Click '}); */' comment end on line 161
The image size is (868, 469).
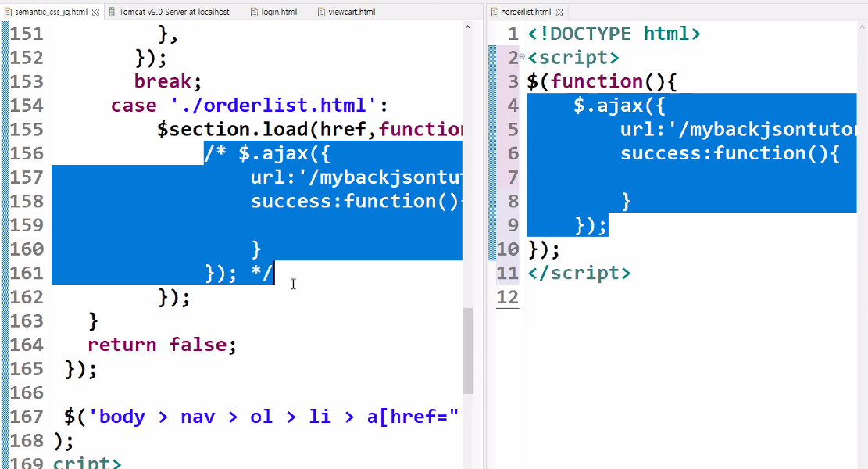[x=239, y=273]
